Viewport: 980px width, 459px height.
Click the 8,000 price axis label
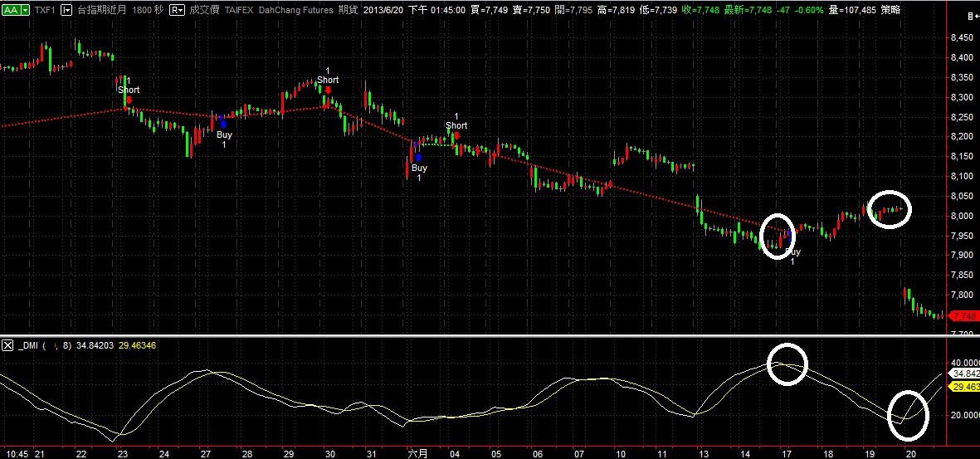(962, 217)
